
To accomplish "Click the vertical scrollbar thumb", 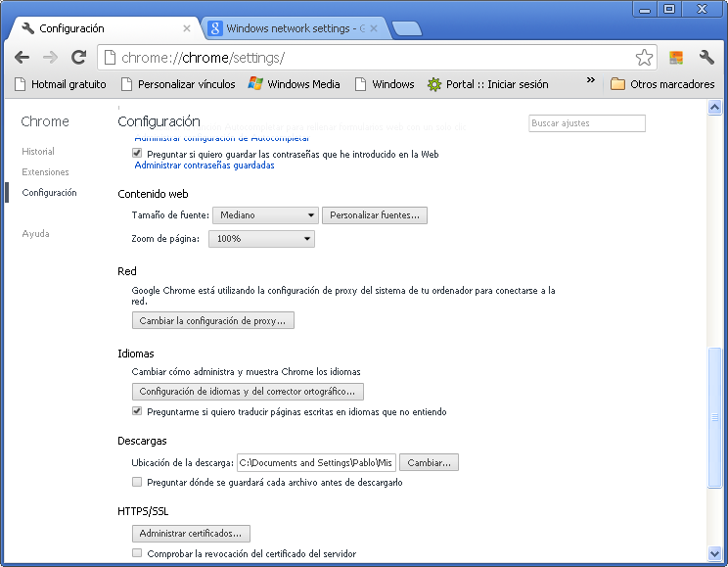I will click(x=714, y=416).
